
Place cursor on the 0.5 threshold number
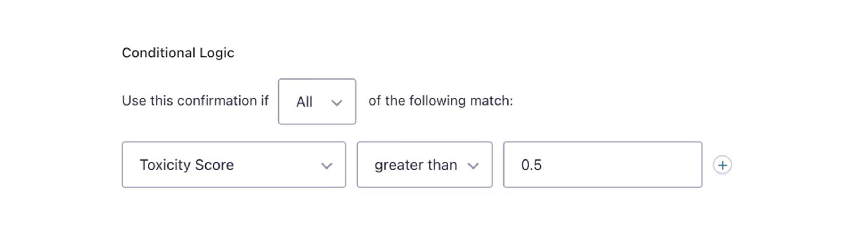coord(531,165)
